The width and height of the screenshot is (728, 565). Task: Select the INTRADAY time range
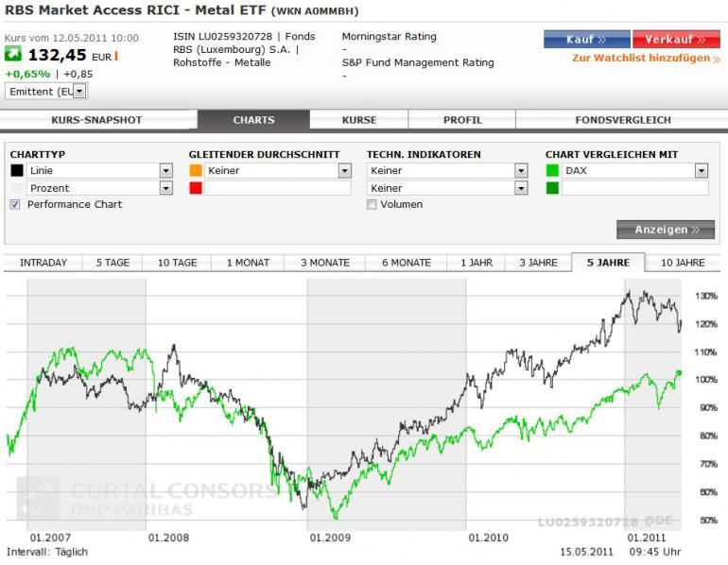tap(43, 263)
